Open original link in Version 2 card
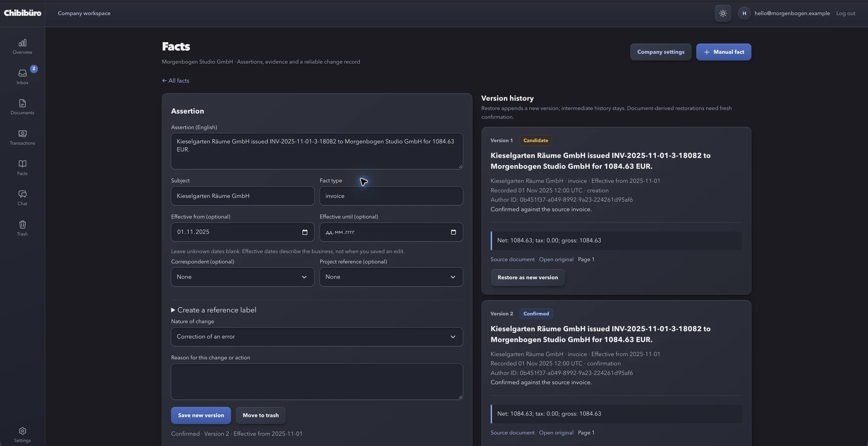The width and height of the screenshot is (868, 446). coord(556,432)
